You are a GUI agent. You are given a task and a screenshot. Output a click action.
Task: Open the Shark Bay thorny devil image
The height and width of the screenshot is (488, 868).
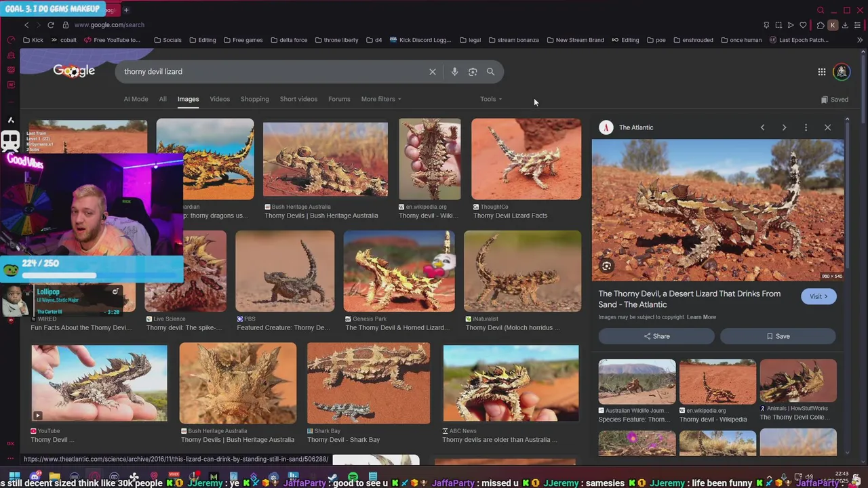[368, 383]
